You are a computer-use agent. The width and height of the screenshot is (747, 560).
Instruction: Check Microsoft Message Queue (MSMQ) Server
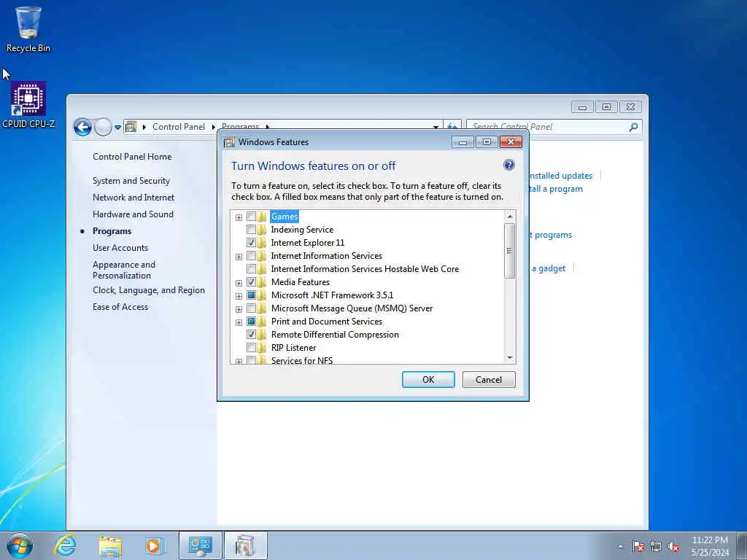click(x=251, y=308)
